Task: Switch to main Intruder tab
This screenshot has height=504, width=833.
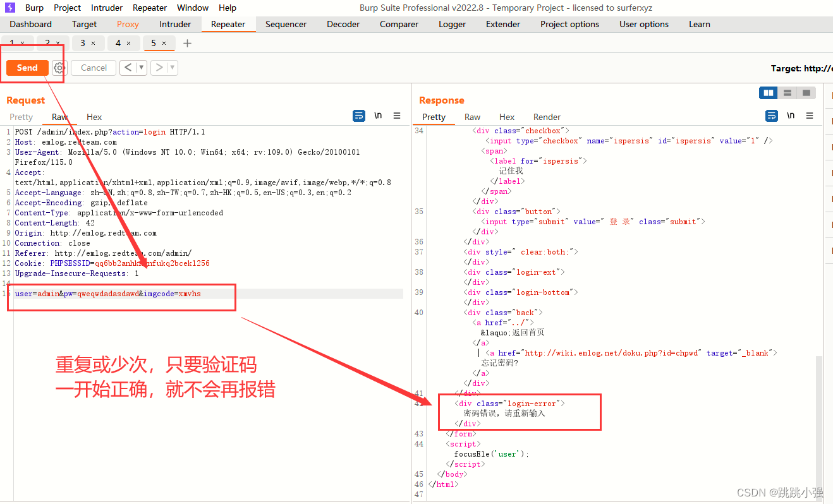Action: coord(175,24)
